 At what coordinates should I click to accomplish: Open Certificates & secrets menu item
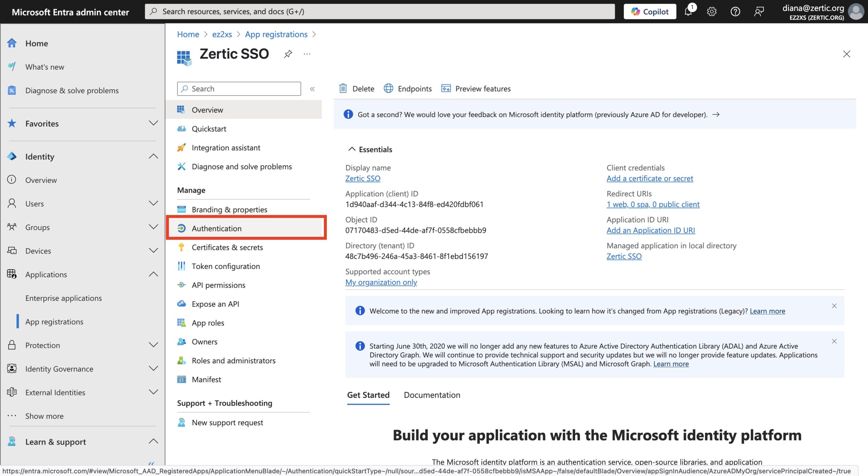click(x=227, y=247)
